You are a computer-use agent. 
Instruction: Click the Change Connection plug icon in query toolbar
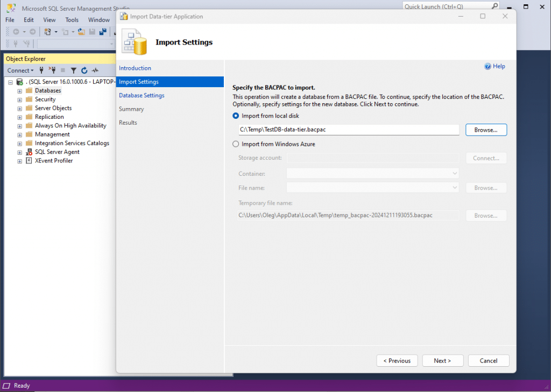[27, 44]
